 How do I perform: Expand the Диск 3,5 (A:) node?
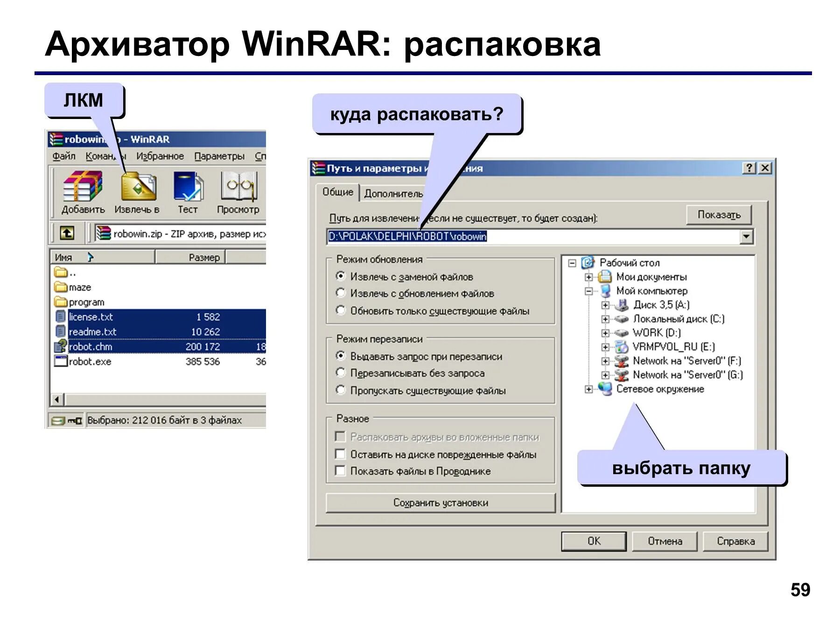click(605, 305)
